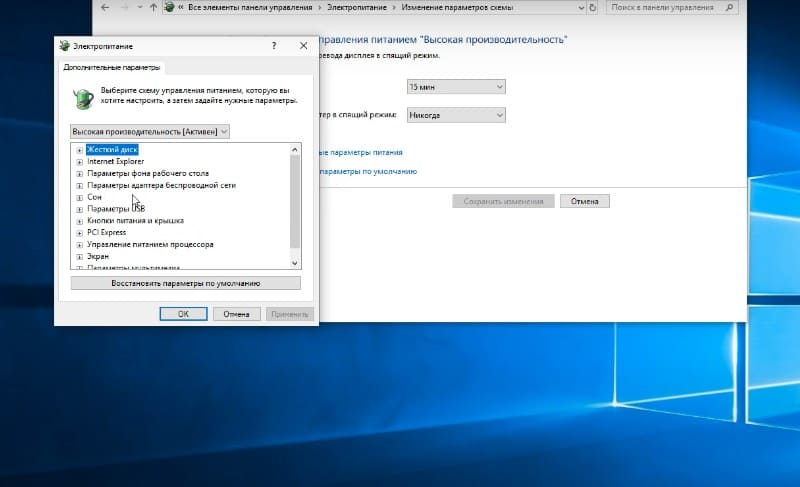This screenshot has height=487, width=800.
Task: Click the forward navigation arrow
Action: pos(122,7)
